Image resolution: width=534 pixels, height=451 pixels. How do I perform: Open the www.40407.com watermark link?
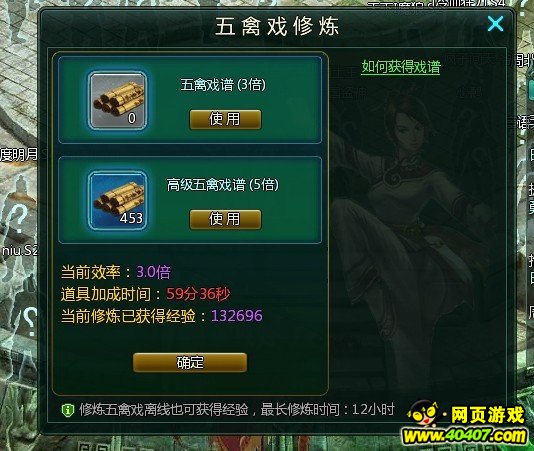click(465, 436)
